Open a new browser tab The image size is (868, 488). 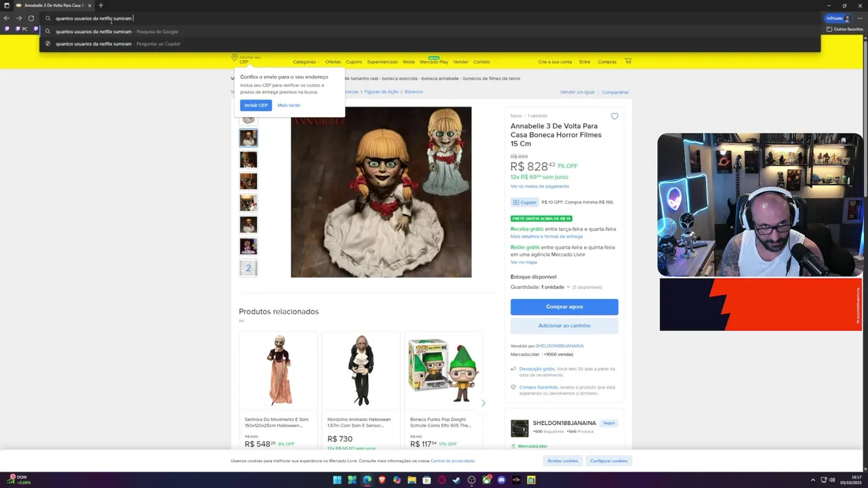100,5
